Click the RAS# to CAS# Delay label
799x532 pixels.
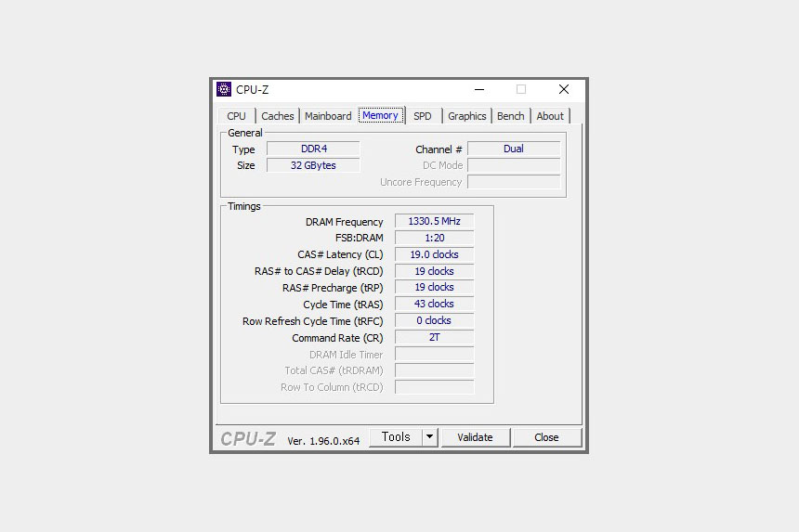pos(319,271)
